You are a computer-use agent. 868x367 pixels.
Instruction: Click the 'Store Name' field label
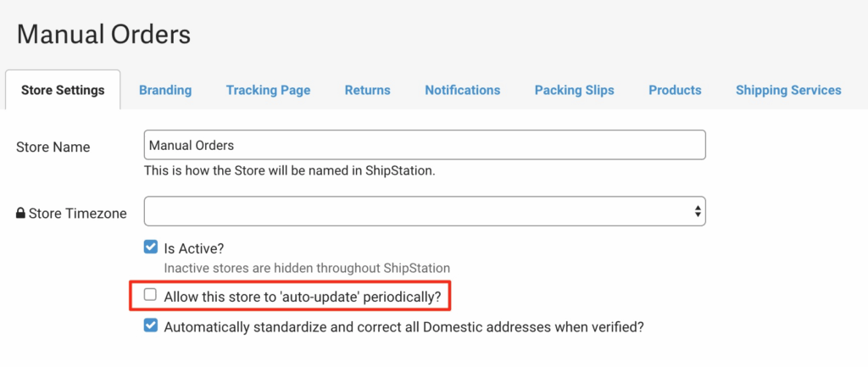click(53, 147)
